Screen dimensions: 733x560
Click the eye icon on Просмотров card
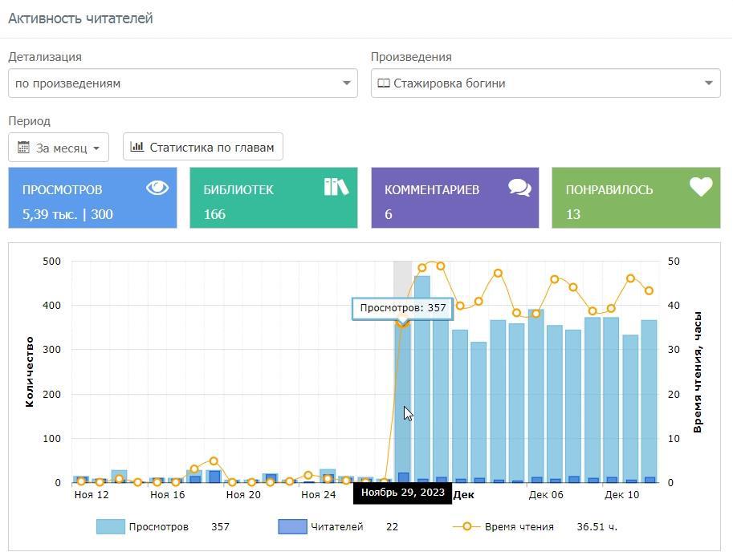tap(157, 188)
